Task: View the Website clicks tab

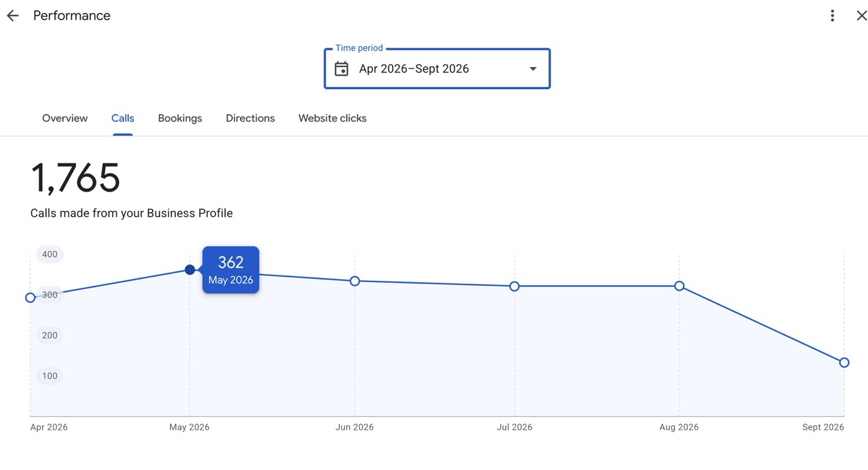Action: [x=332, y=118]
